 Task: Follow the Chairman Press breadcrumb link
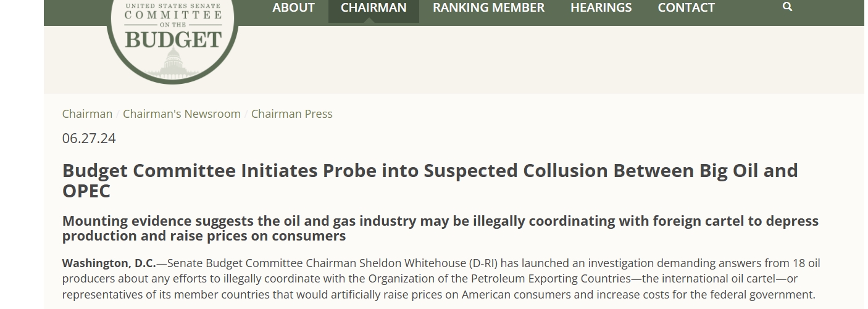pyautogui.click(x=291, y=114)
